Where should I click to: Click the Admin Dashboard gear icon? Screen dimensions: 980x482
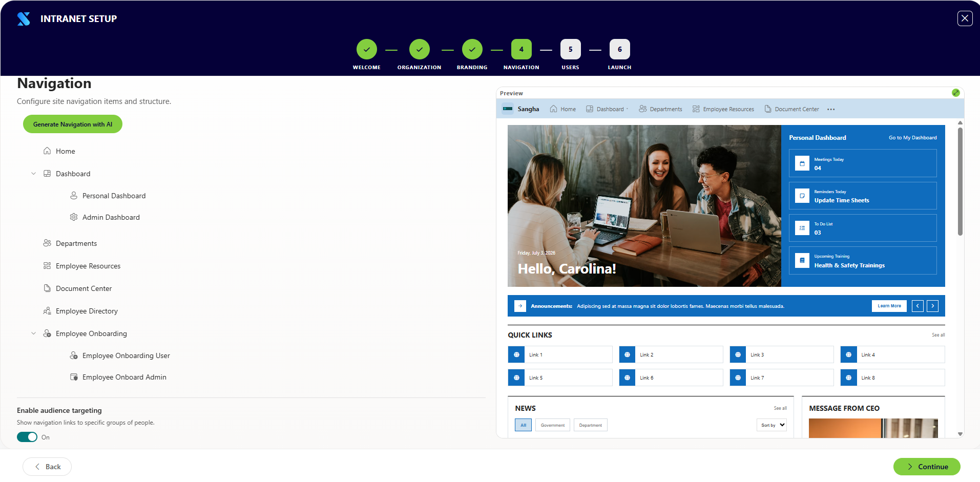[74, 217]
